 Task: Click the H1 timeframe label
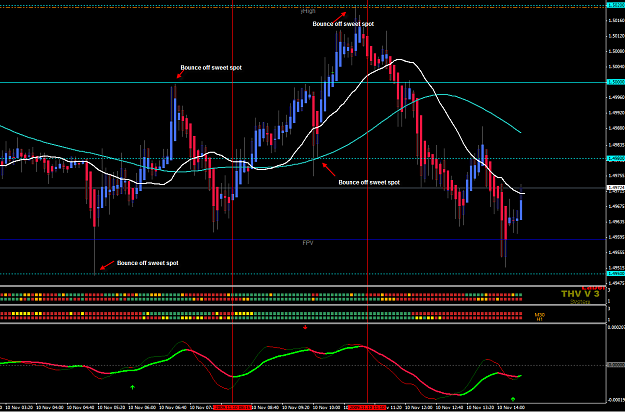click(539, 319)
